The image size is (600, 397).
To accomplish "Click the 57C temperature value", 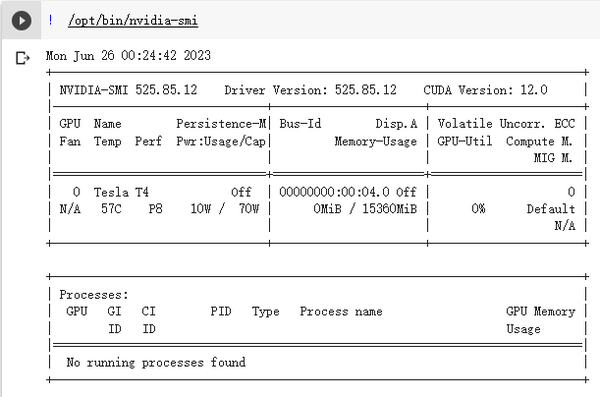I will [111, 209].
